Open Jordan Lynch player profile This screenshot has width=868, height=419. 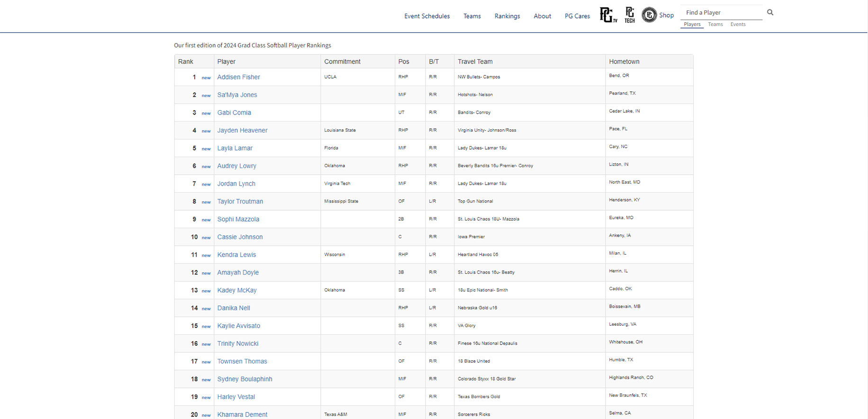(x=236, y=183)
